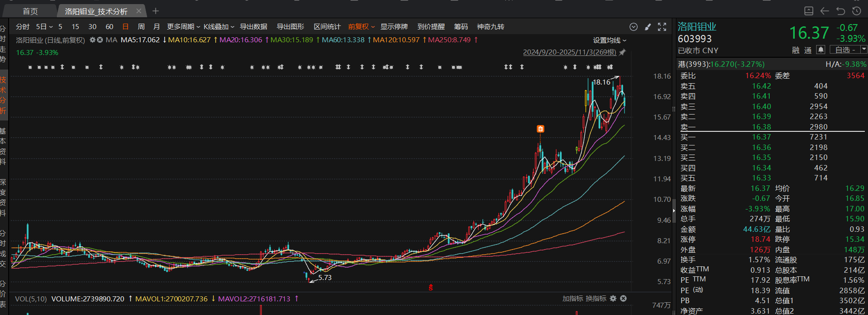868x315 pixels.
Task: Click the 换指标 change indicator button
Action: pyautogui.click(x=596, y=299)
